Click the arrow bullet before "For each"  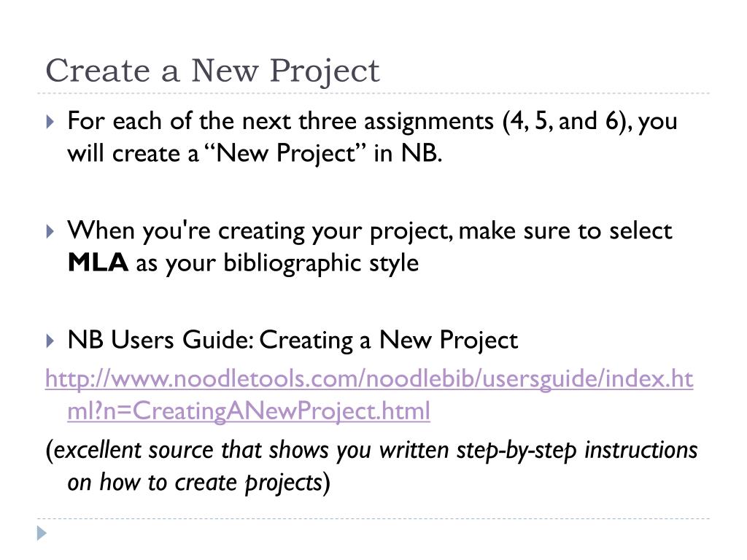click(50, 122)
